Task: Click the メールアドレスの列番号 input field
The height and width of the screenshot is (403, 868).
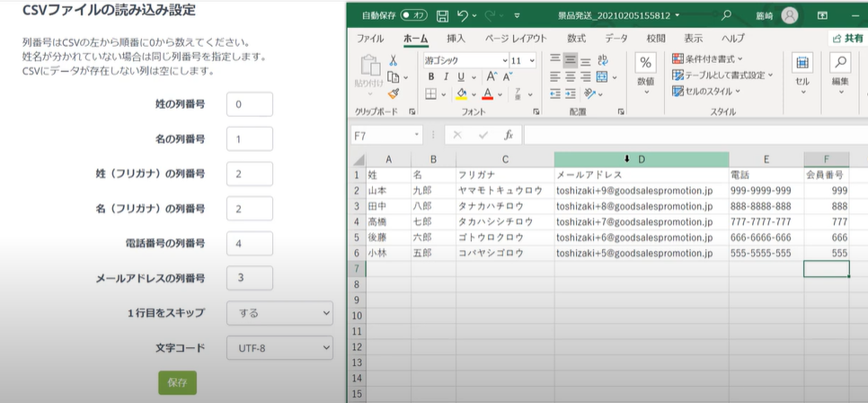Action: [250, 278]
